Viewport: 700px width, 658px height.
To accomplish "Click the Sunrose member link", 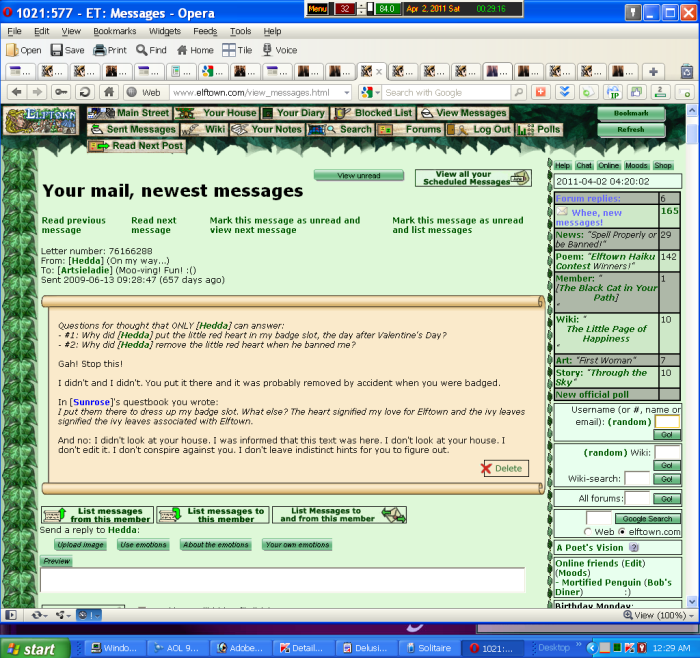I will pyautogui.click(x=92, y=402).
